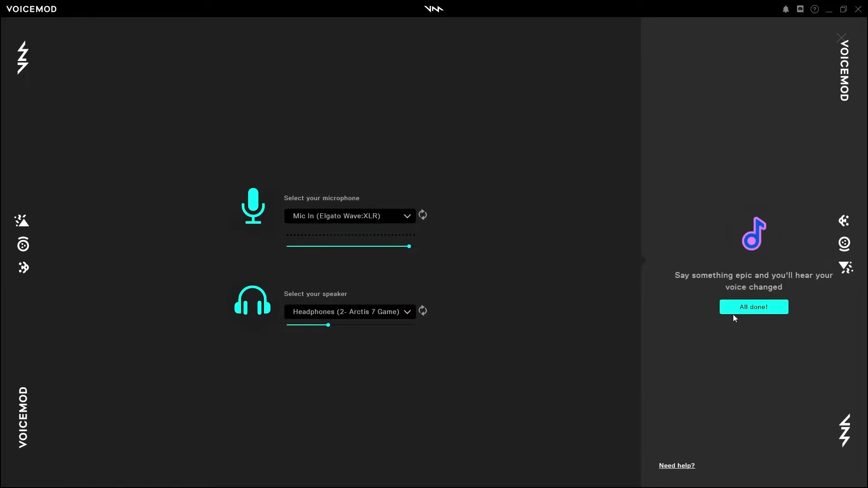Image resolution: width=868 pixels, height=488 pixels.
Task: Expand Mic In dropdown chevron arrow
Action: [x=407, y=216]
